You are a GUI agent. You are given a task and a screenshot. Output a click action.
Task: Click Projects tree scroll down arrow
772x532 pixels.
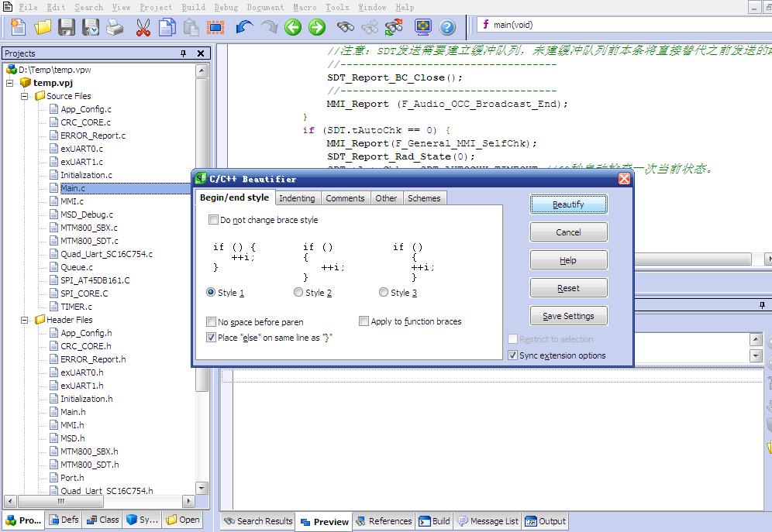point(202,488)
